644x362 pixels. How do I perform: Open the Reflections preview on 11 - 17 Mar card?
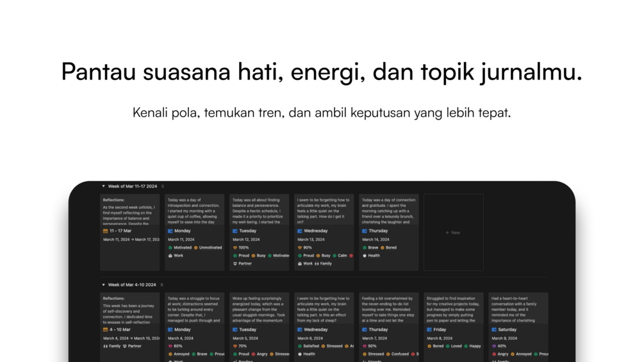pos(130,210)
